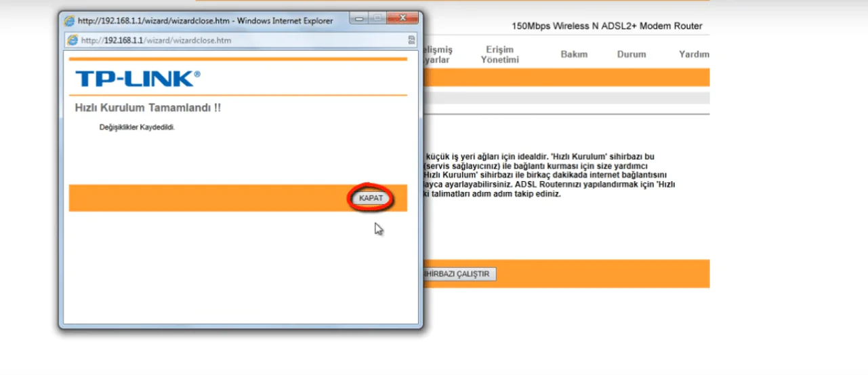Image resolution: width=868 pixels, height=375 pixels.
Task: Click the 'Hızlı Kurulum Tamamlandı !!' heading
Action: coord(148,108)
